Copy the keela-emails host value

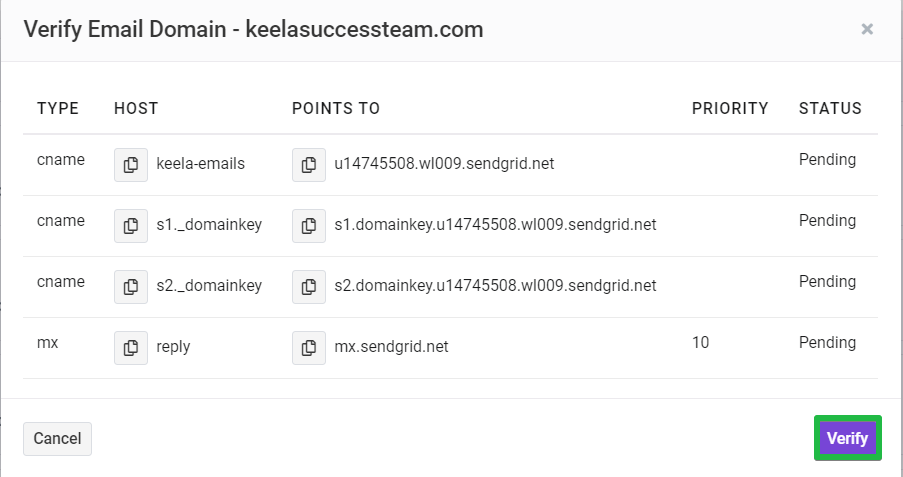pyautogui.click(x=131, y=165)
